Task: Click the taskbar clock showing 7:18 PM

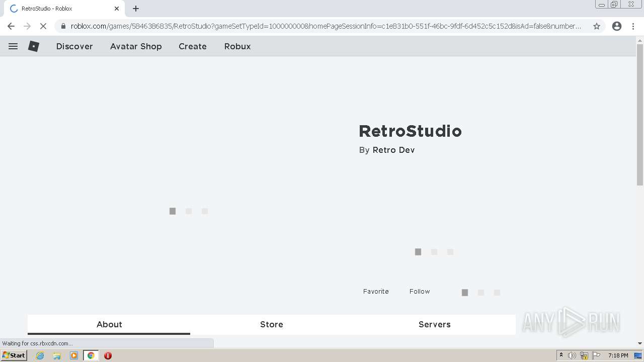Action: pyautogui.click(x=618, y=355)
